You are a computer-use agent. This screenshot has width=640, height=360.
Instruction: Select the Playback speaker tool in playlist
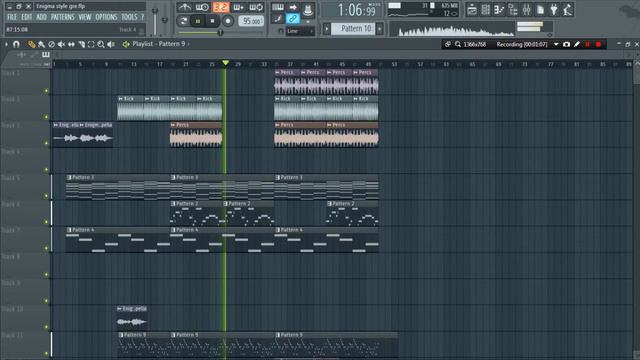tap(111, 44)
